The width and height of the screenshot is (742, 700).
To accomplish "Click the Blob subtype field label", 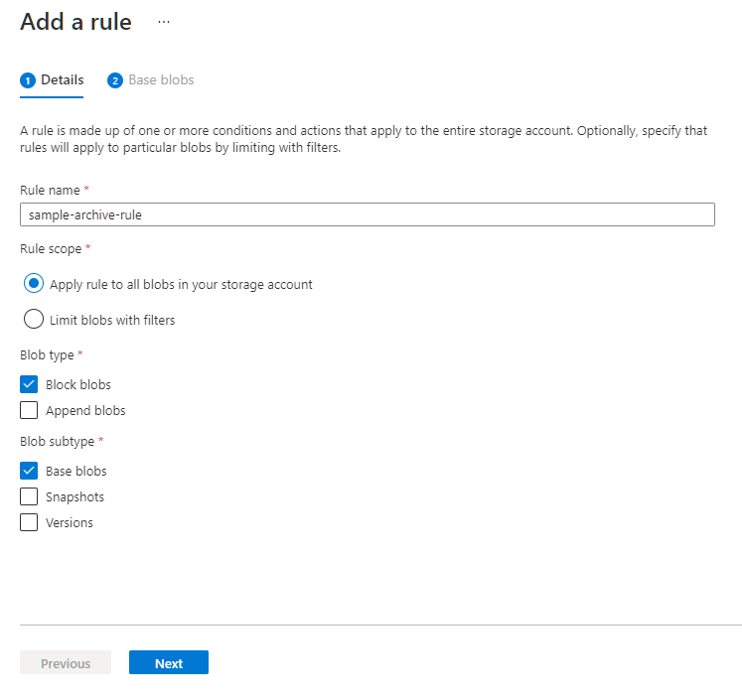I will pos(58,441).
